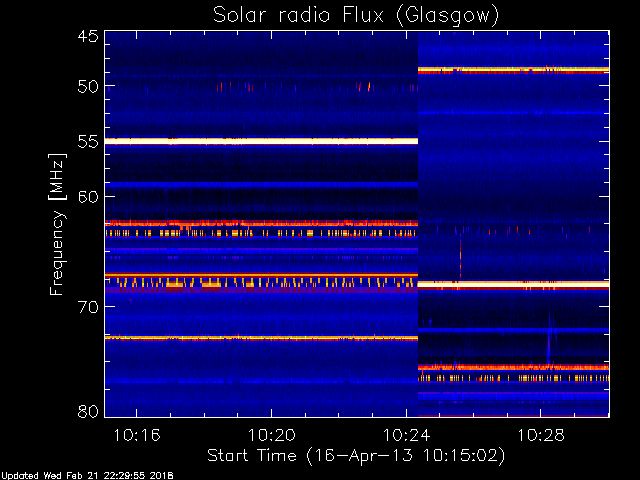Image resolution: width=640 pixels, height=480 pixels.
Task: Click the '55' frequency tick label
Action: [88, 142]
